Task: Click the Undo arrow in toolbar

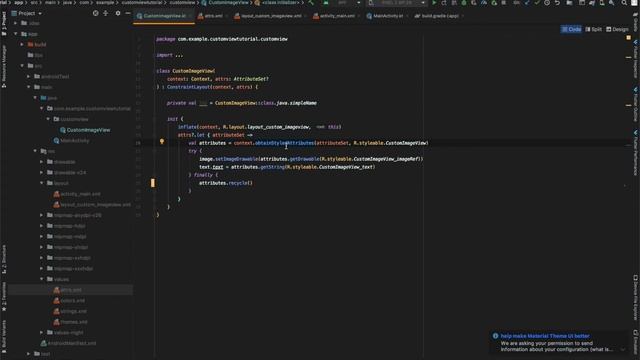Action: (x=557, y=3)
